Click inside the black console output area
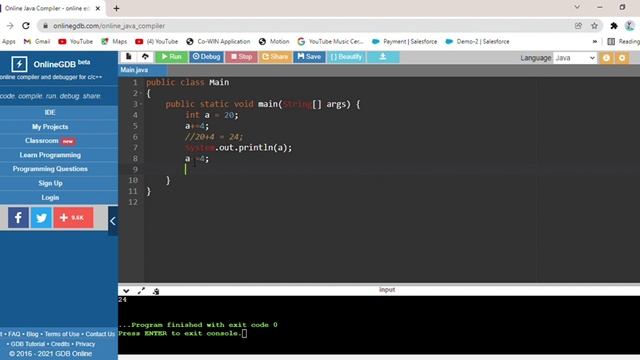This screenshot has height=360, width=640. [379, 325]
